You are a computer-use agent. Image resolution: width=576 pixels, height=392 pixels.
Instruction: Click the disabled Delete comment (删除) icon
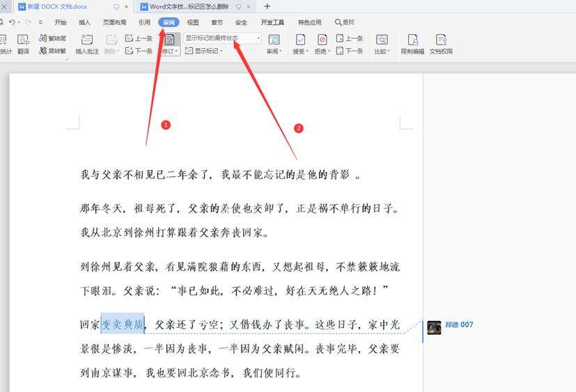point(111,40)
